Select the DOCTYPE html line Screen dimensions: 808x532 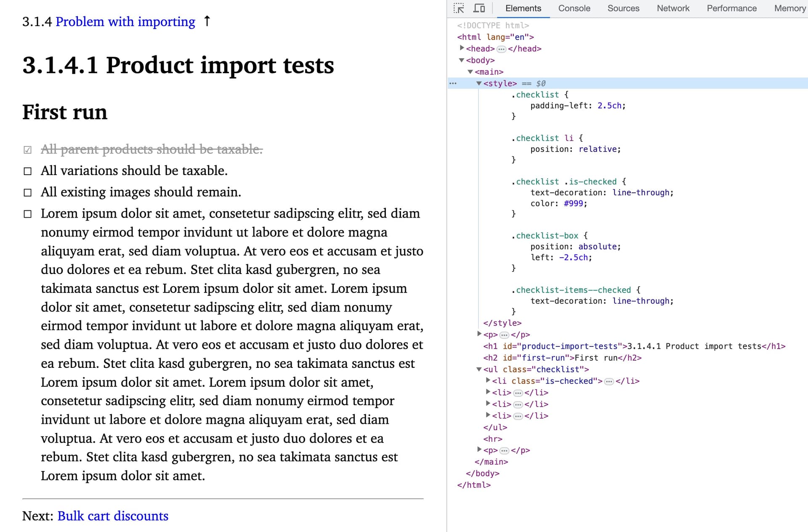(x=493, y=25)
